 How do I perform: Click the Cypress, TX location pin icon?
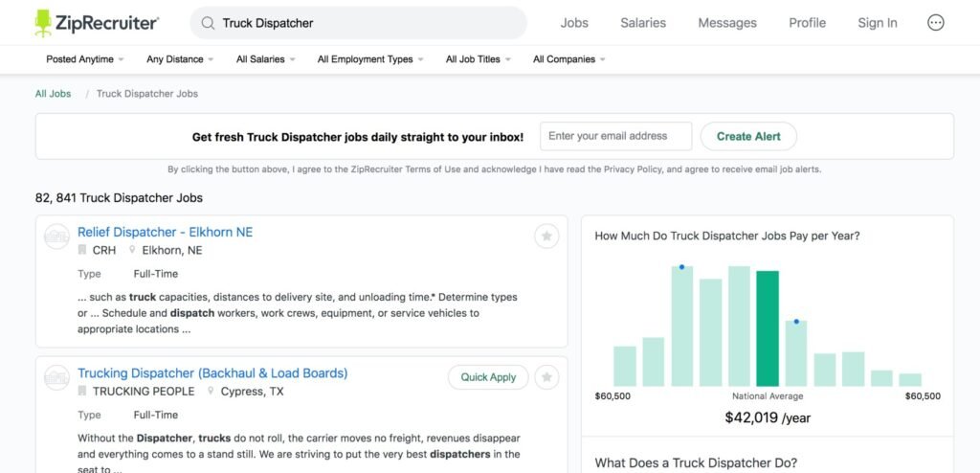[211, 391]
